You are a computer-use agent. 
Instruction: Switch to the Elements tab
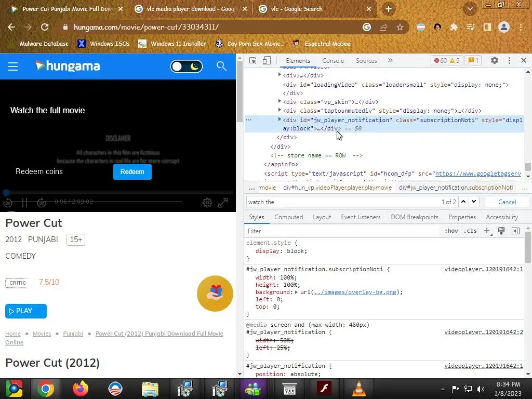click(x=298, y=61)
